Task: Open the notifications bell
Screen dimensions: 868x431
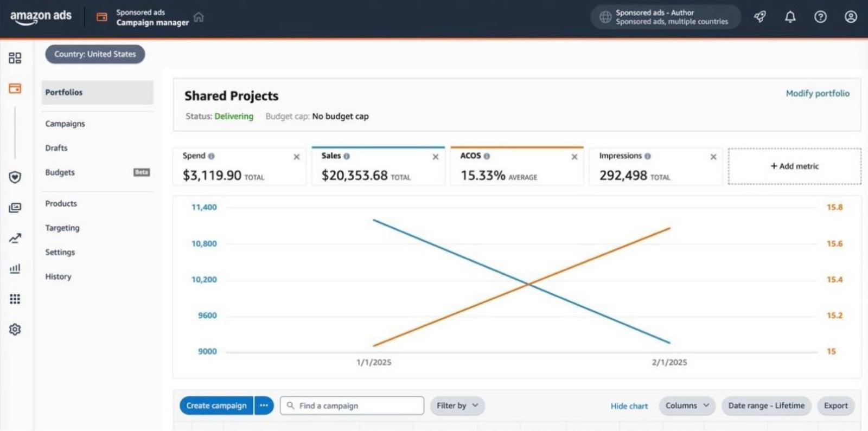Action: click(790, 17)
